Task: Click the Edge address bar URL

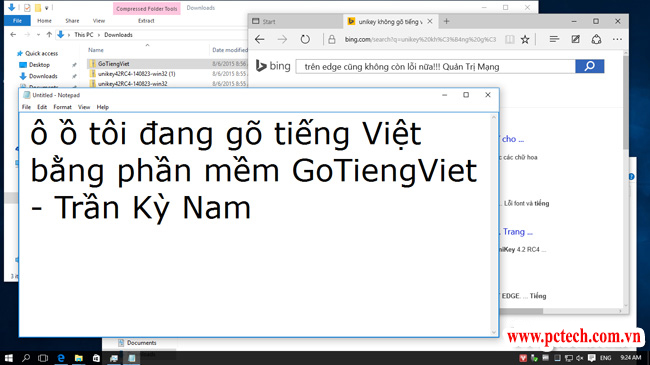Action: [x=420, y=39]
